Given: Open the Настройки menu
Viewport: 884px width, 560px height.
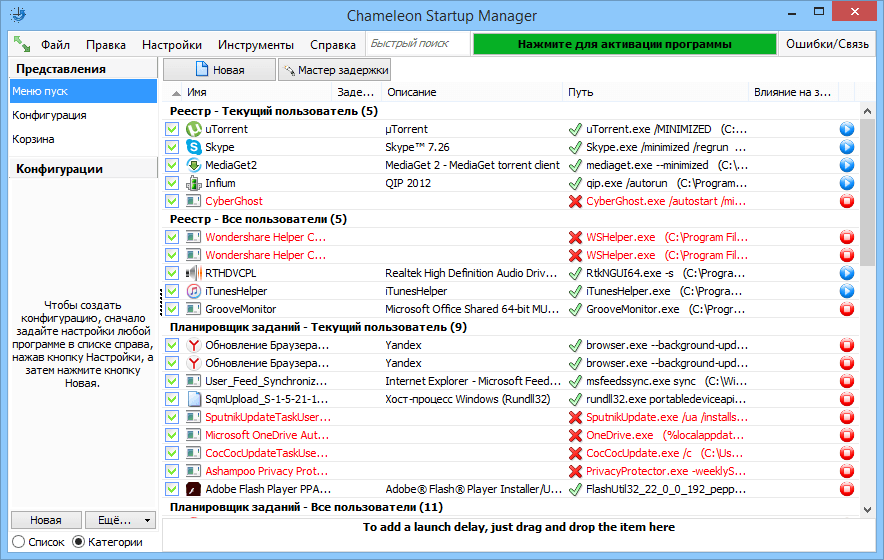Looking at the screenshot, I should [172, 45].
